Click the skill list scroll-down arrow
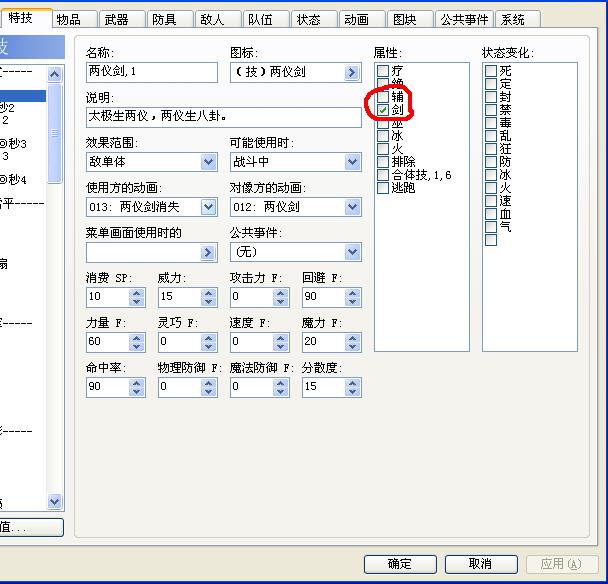Screen dimensions: 608x584 click(x=54, y=501)
